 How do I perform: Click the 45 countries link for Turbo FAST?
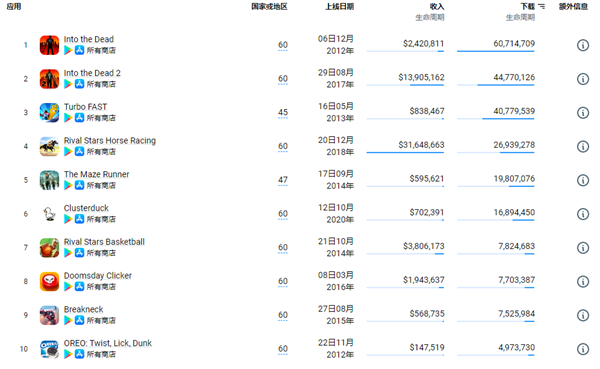tap(283, 113)
